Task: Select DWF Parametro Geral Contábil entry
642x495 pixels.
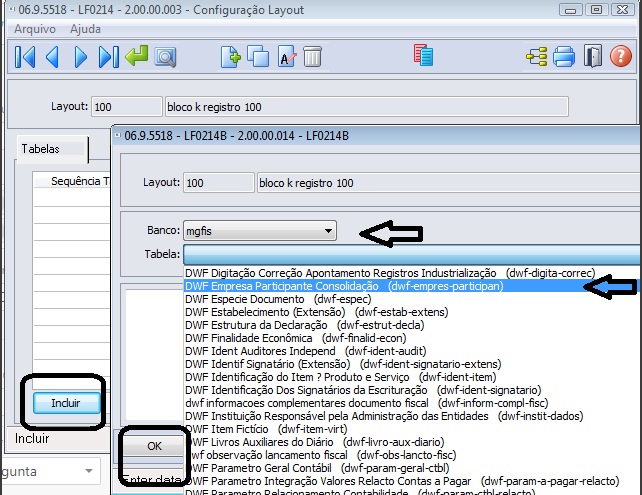Action: click(x=411, y=468)
